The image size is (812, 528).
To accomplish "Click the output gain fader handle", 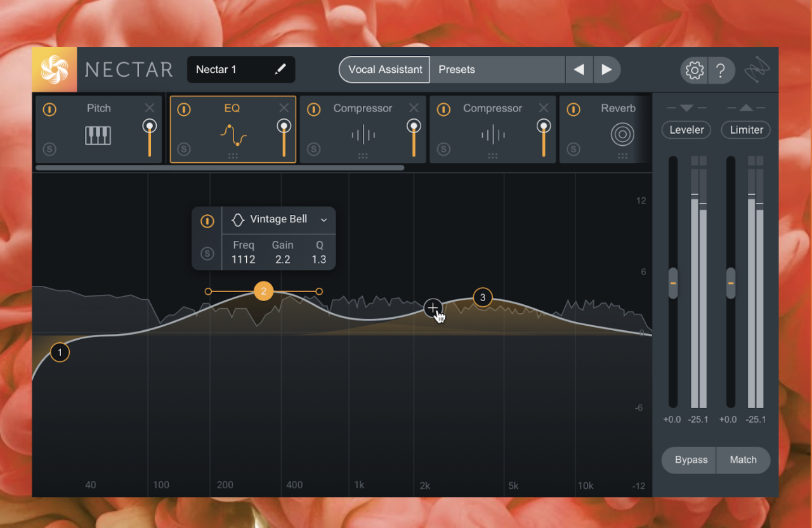I will click(731, 283).
